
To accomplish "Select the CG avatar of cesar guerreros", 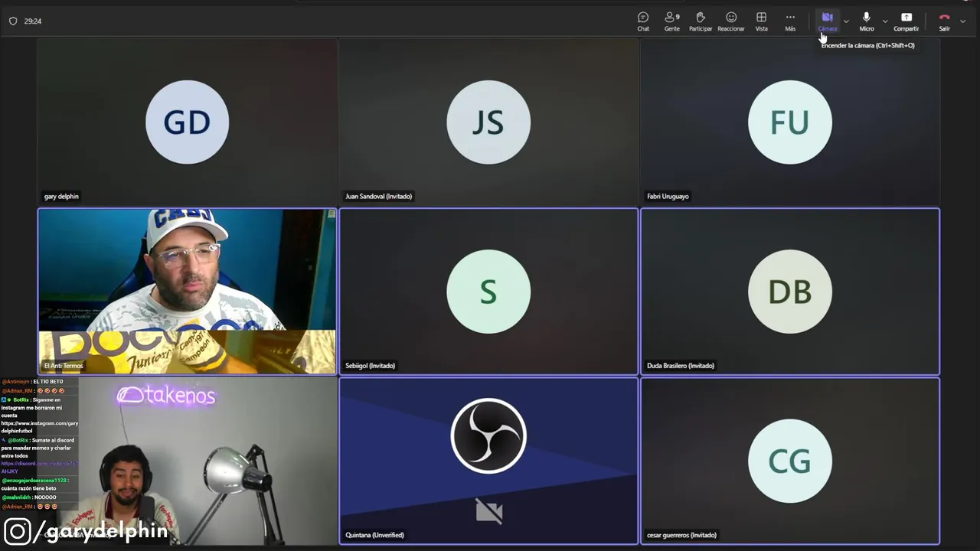I will pos(790,461).
